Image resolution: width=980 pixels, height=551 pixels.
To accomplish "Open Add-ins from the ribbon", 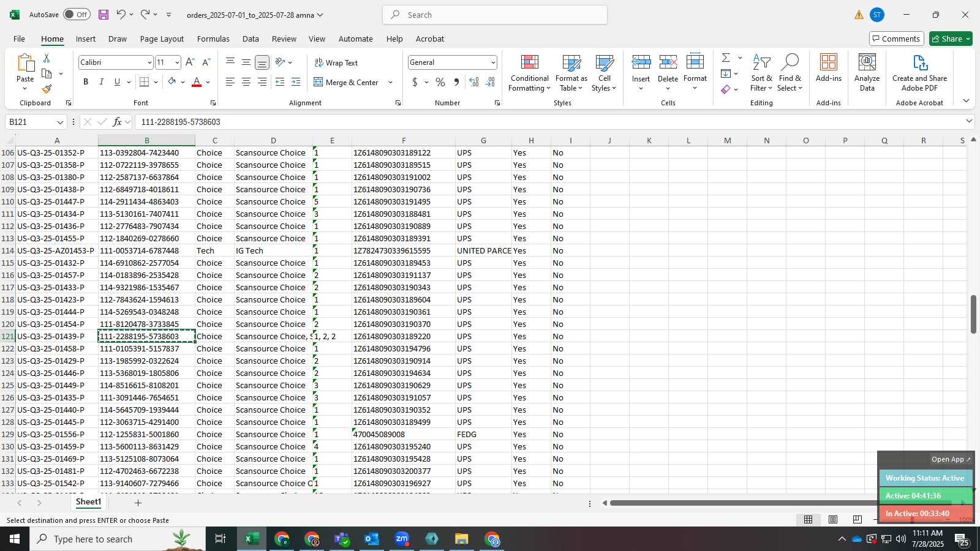I will [x=829, y=68].
